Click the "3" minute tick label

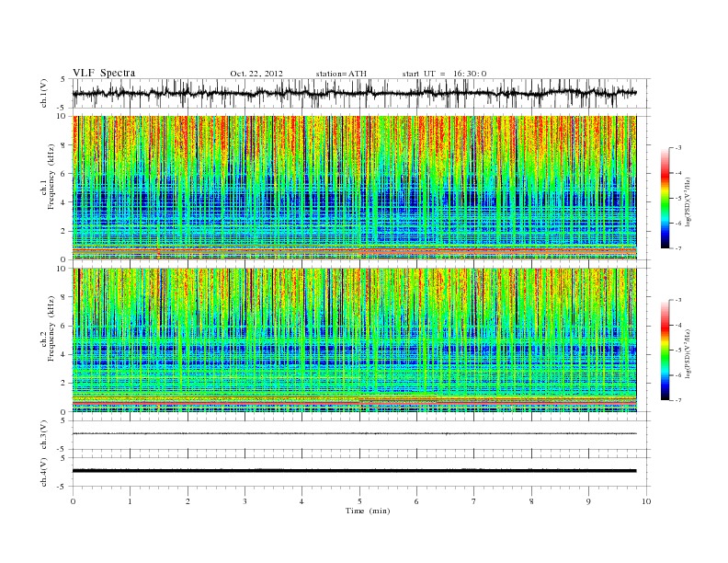245,501
